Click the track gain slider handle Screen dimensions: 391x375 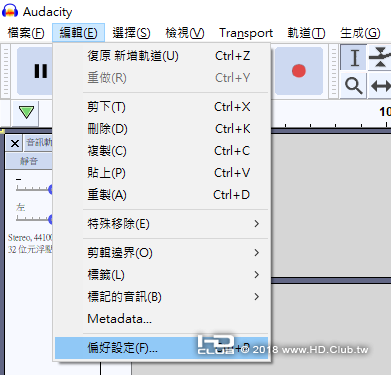(50, 189)
